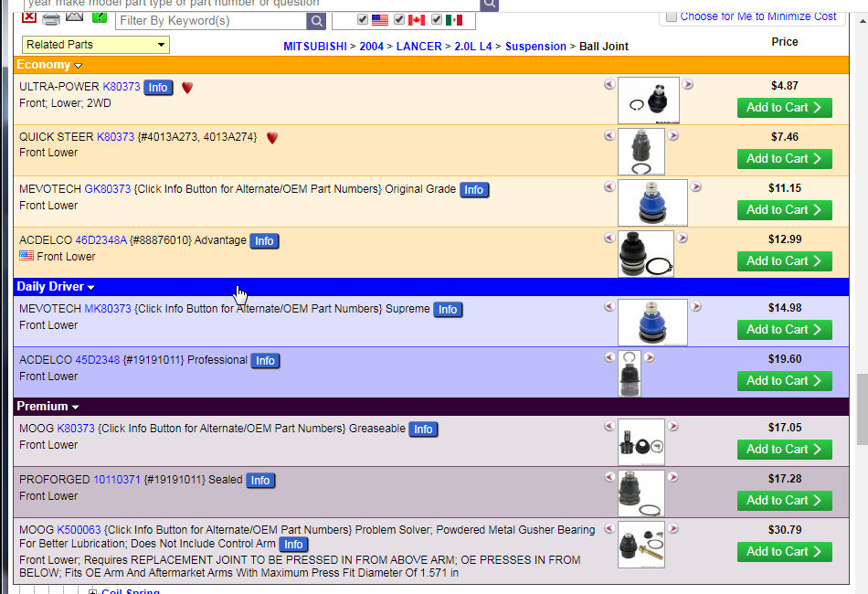Show next image for MOOG K500063
Image resolution: width=868 pixels, height=594 pixels.
pyautogui.click(x=673, y=528)
